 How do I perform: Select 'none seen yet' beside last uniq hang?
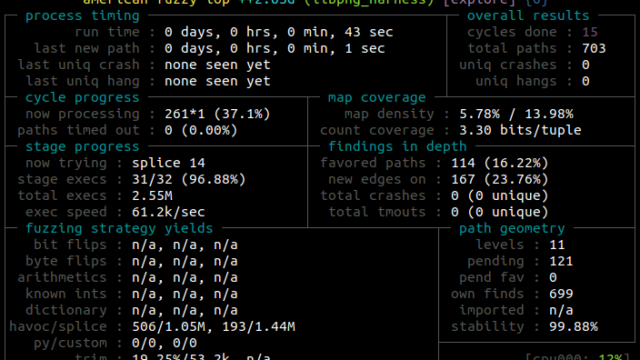click(x=217, y=81)
